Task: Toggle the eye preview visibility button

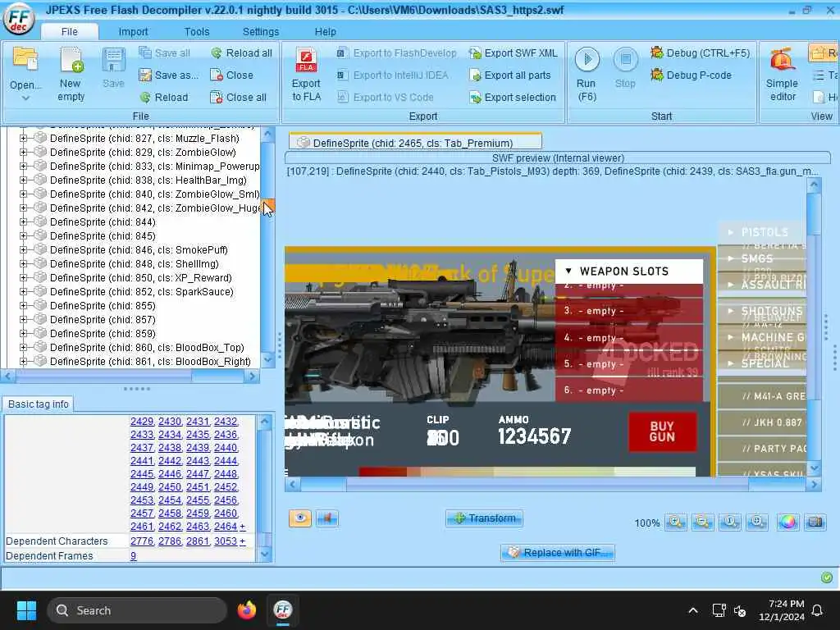Action: pyautogui.click(x=300, y=518)
